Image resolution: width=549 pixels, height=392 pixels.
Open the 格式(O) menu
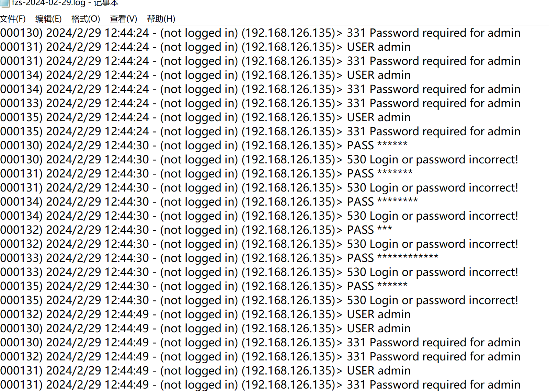[x=85, y=19]
